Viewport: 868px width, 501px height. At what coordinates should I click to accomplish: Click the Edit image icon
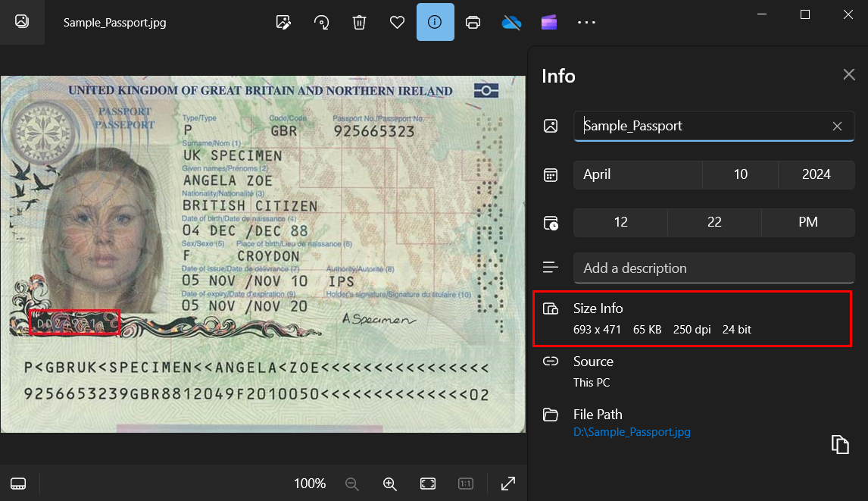tap(283, 22)
